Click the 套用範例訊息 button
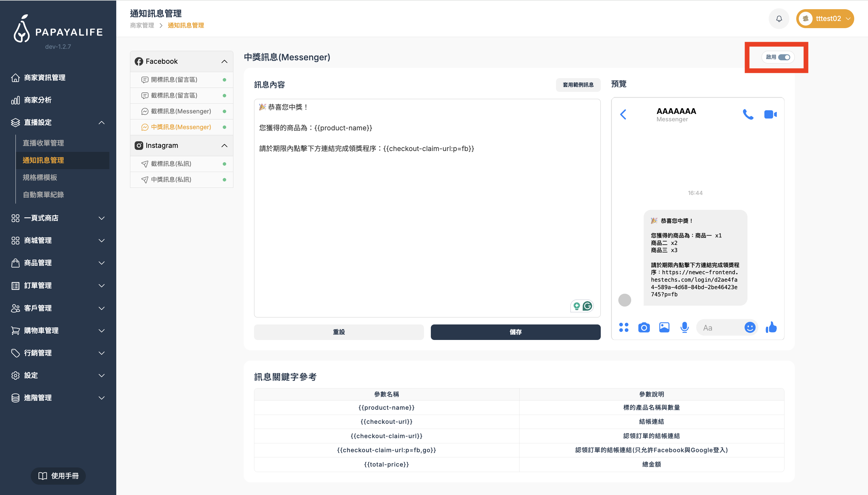 point(578,85)
